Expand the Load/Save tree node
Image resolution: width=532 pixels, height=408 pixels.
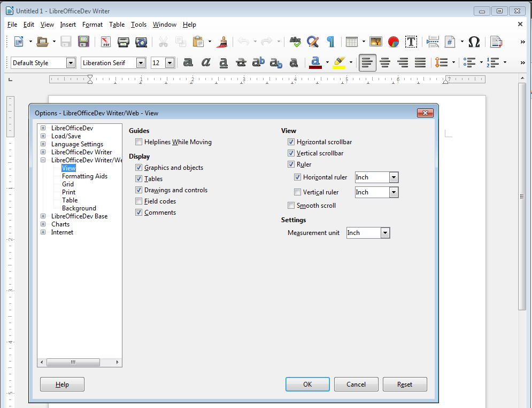pyautogui.click(x=43, y=136)
